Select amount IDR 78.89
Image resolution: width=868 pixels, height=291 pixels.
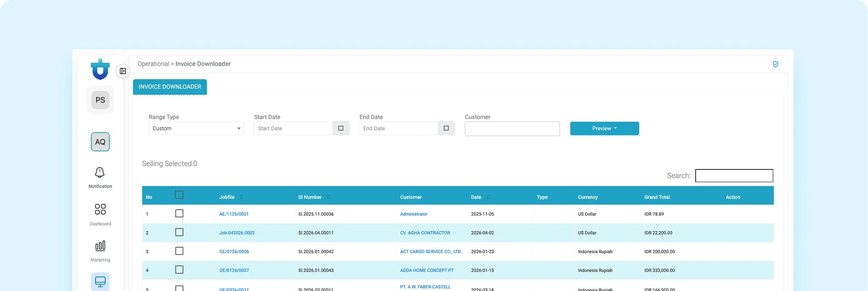[x=654, y=214]
